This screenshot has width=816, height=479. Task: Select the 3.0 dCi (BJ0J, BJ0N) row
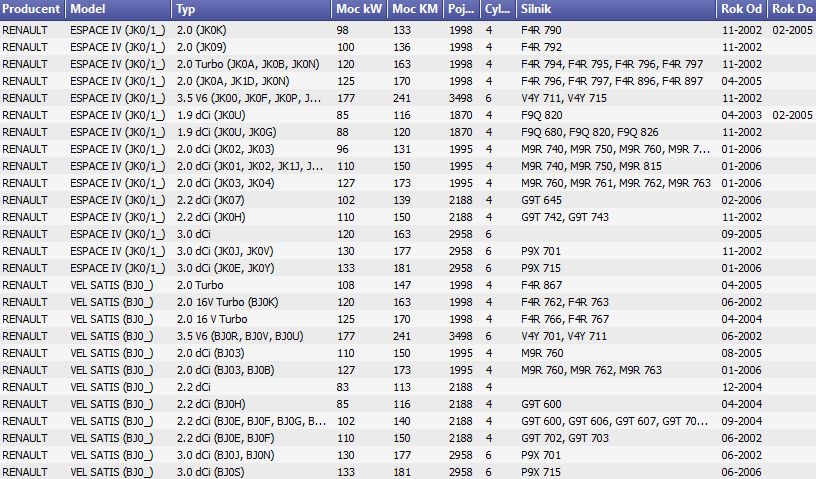(408, 455)
